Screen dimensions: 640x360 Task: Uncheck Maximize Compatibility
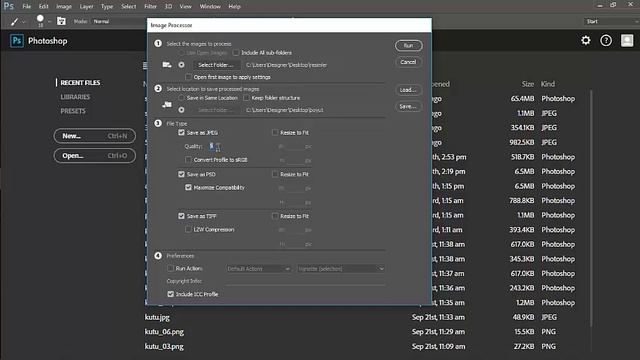[x=188, y=187]
